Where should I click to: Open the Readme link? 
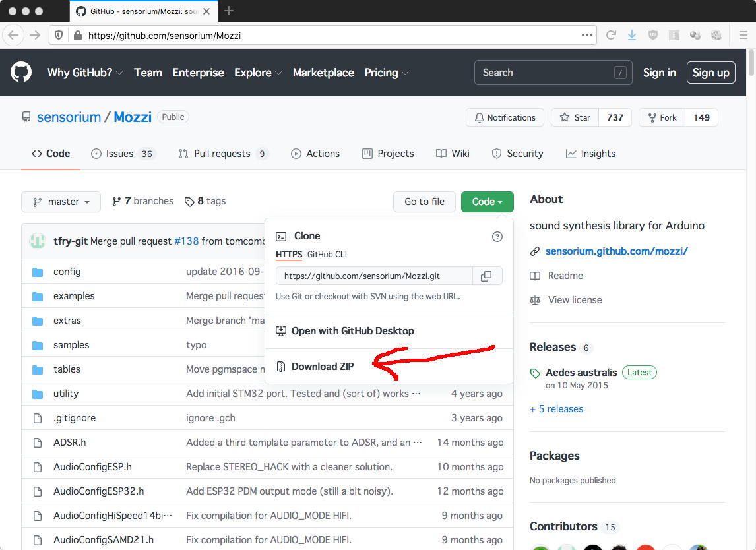(x=565, y=276)
